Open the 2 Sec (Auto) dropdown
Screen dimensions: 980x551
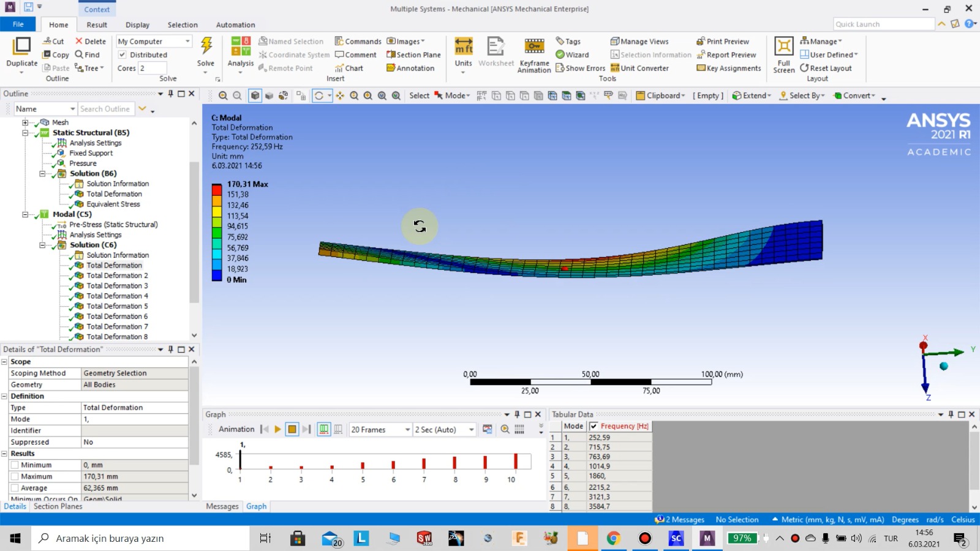(x=445, y=430)
